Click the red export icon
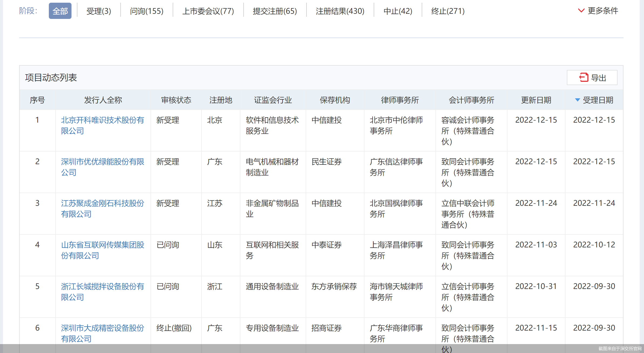The height and width of the screenshot is (353, 644). click(584, 78)
